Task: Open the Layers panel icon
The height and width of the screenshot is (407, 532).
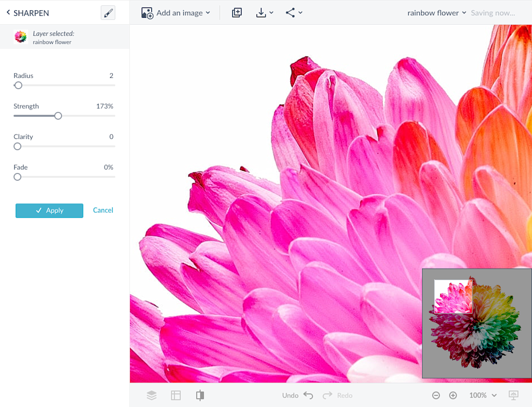Action: coord(151,395)
